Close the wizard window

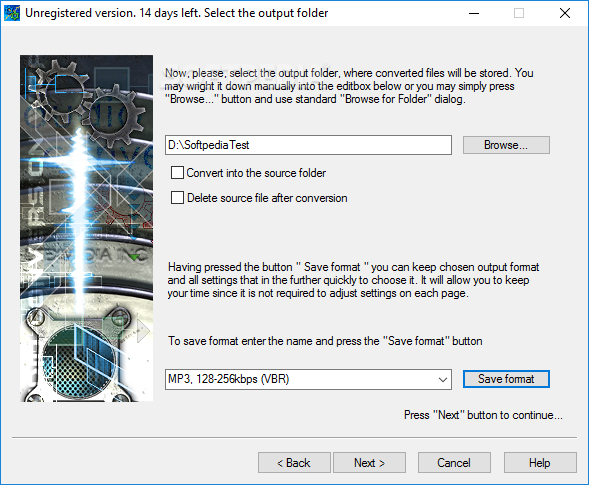(565, 13)
